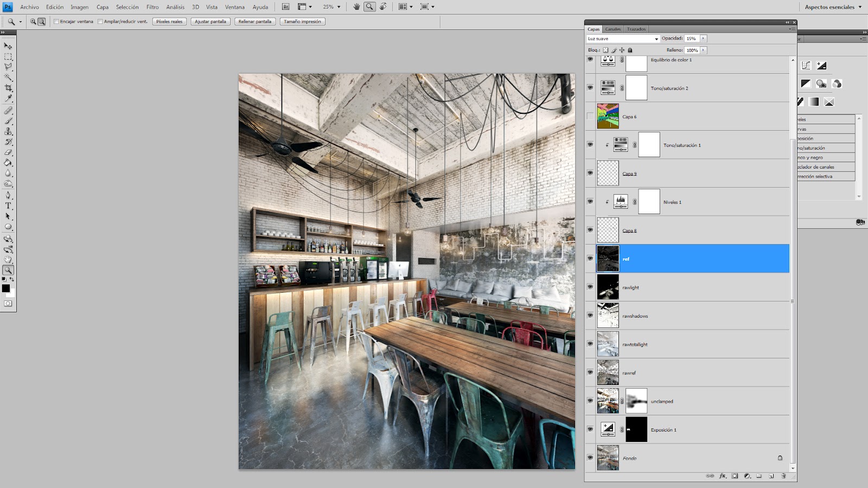Select the Magic Wand tool
Image resolution: width=868 pixels, height=488 pixels.
8,78
